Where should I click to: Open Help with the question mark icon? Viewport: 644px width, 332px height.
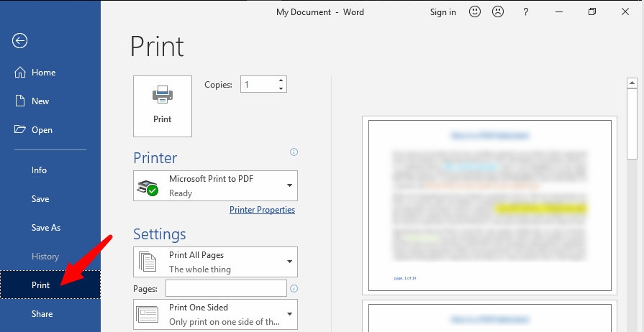pyautogui.click(x=525, y=12)
